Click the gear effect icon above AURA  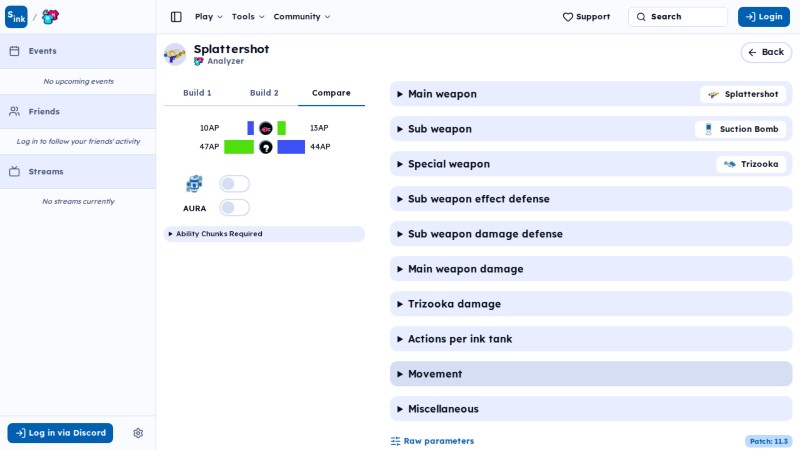pyautogui.click(x=194, y=184)
